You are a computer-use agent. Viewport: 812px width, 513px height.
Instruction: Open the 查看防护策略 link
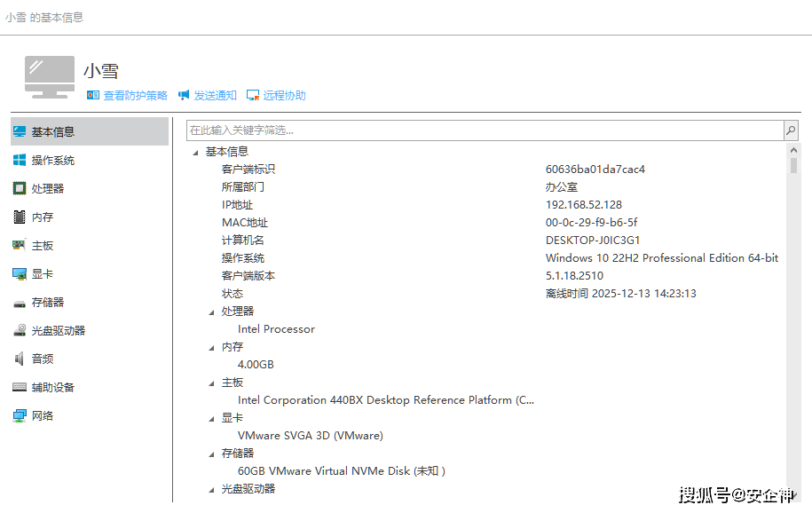[135, 96]
